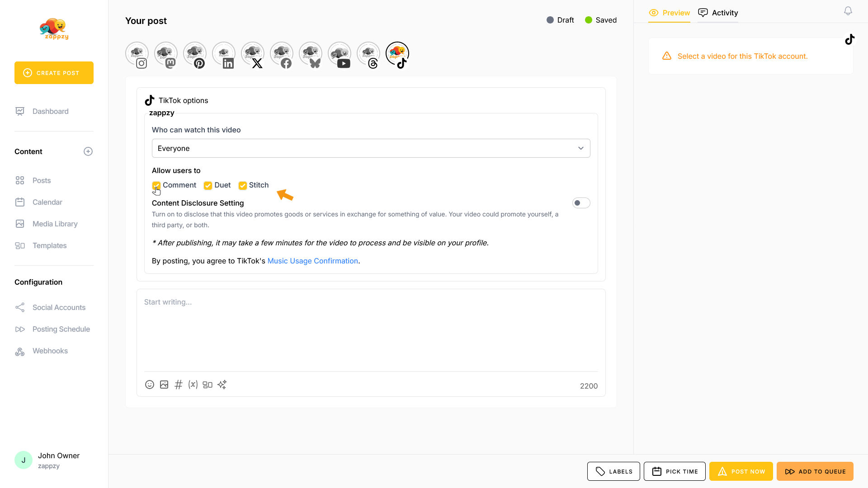Click the insert image icon in editor
Screen dimensions: 868x488
tap(164, 385)
